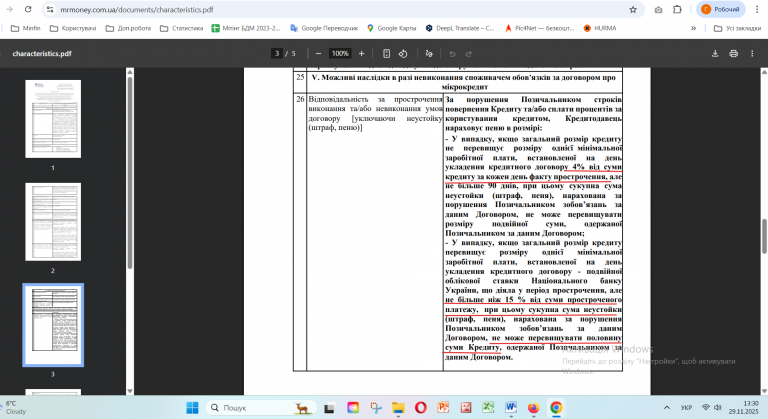768x419 pixels.
Task: Expand the hidden bookmarks chevron
Action: click(x=693, y=28)
